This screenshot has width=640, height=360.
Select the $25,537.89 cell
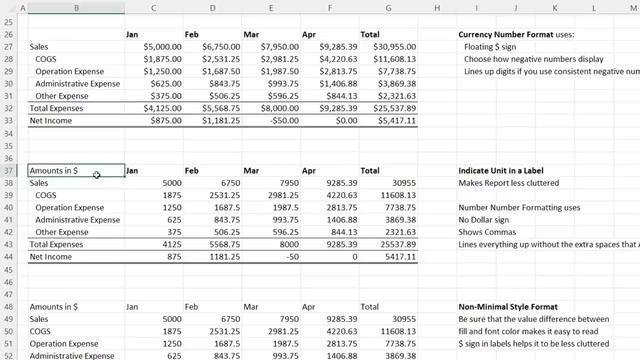pos(388,108)
